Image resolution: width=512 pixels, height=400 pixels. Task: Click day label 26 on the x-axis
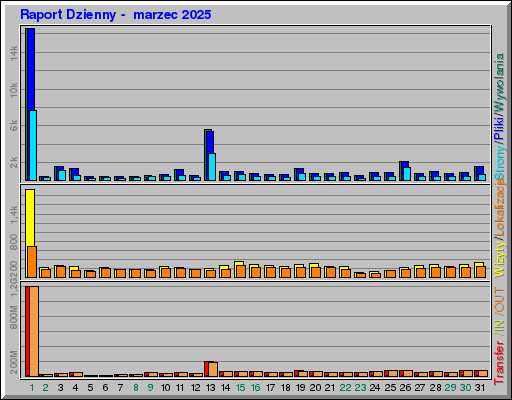tap(406, 388)
